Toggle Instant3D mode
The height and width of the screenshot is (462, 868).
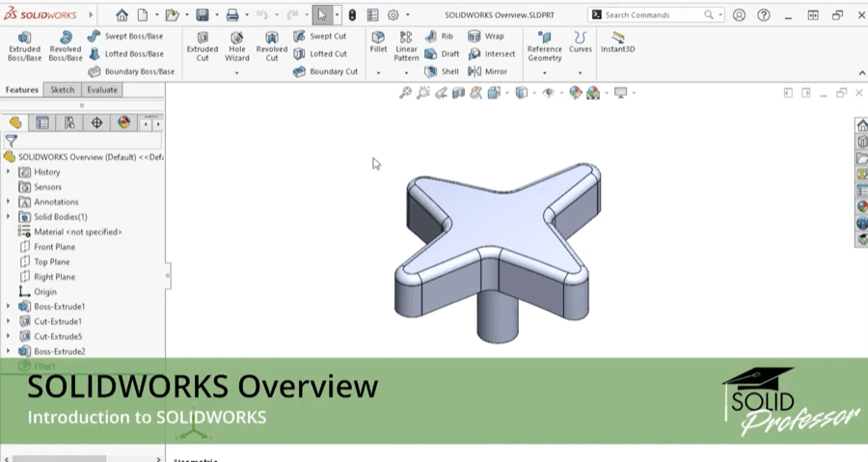(618, 42)
